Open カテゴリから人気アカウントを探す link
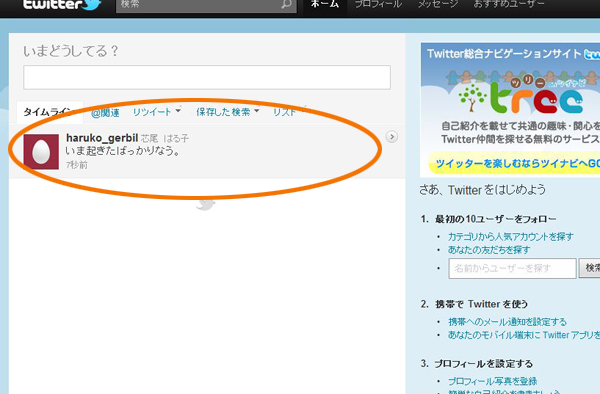This screenshot has height=394, width=600. pos(510,237)
